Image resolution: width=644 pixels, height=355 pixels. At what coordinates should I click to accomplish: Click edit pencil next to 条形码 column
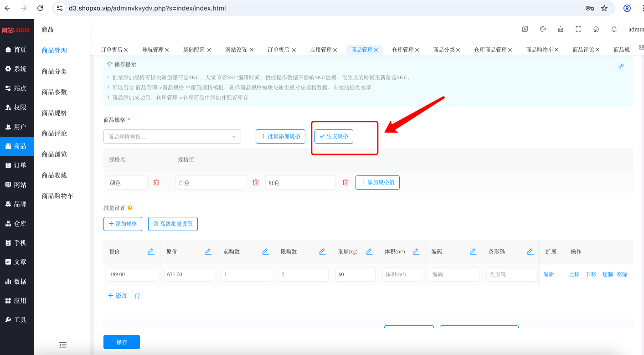coord(530,252)
